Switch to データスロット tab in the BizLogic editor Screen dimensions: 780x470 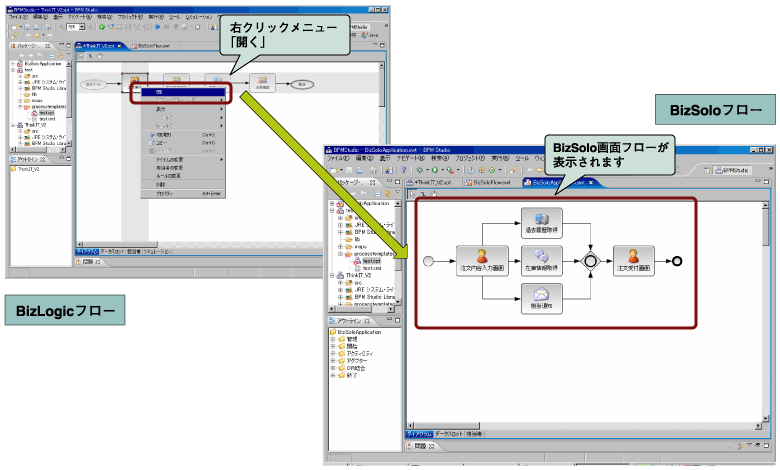112,252
